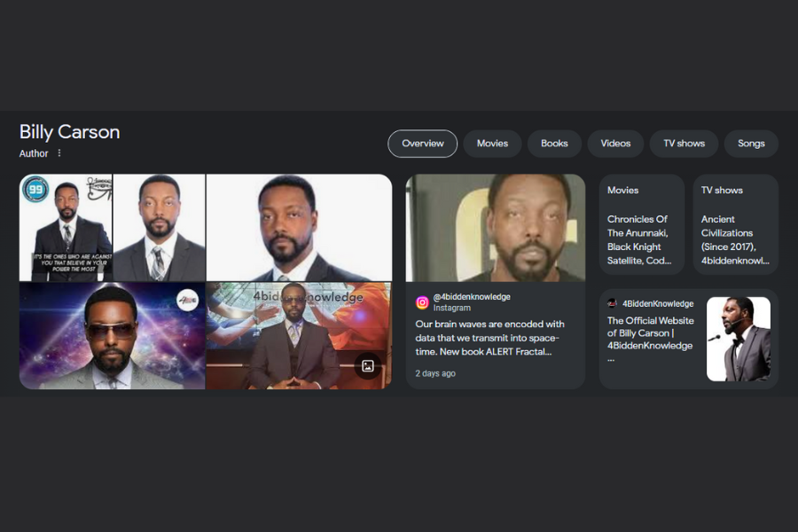Open the three-dot menu beside Author

click(x=59, y=153)
